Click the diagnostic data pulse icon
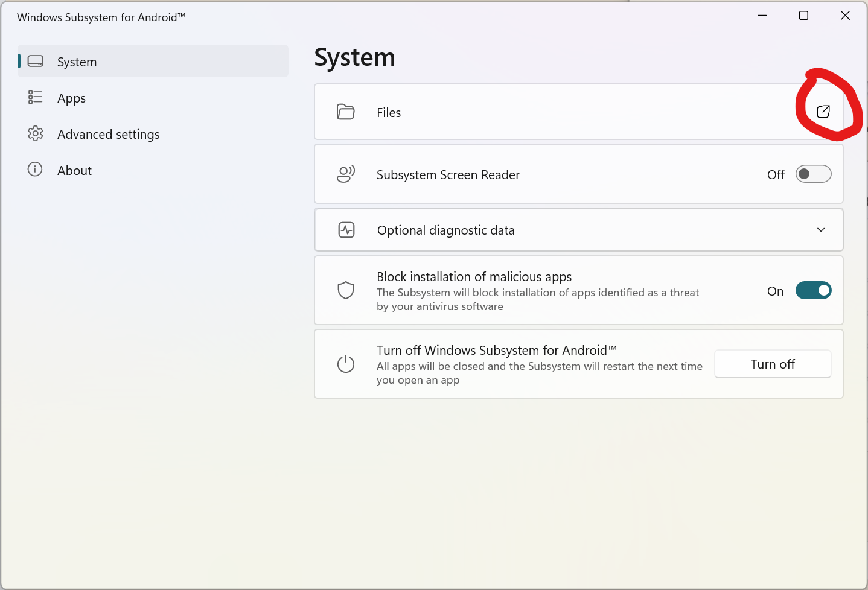Screen dimensions: 868x590 pos(346,230)
